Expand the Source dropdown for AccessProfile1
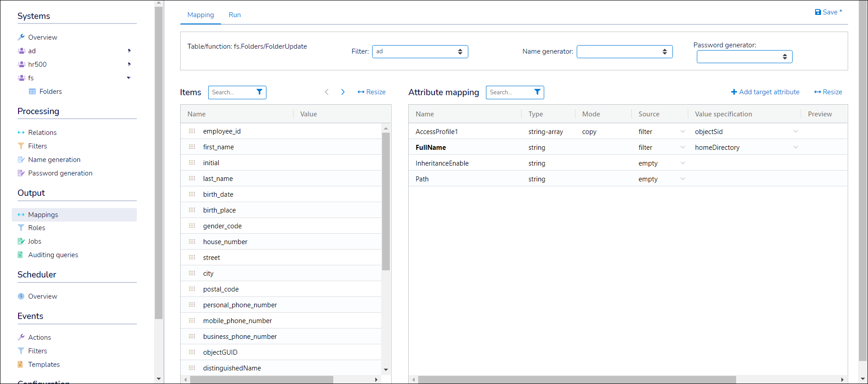Viewport: 868px width, 384px height. (x=682, y=132)
